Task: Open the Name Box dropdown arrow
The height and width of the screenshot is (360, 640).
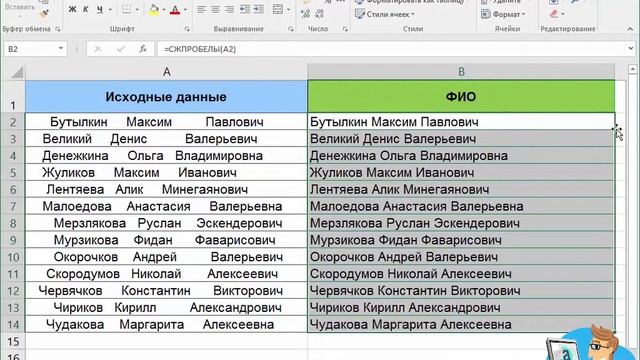Action: pos(61,49)
